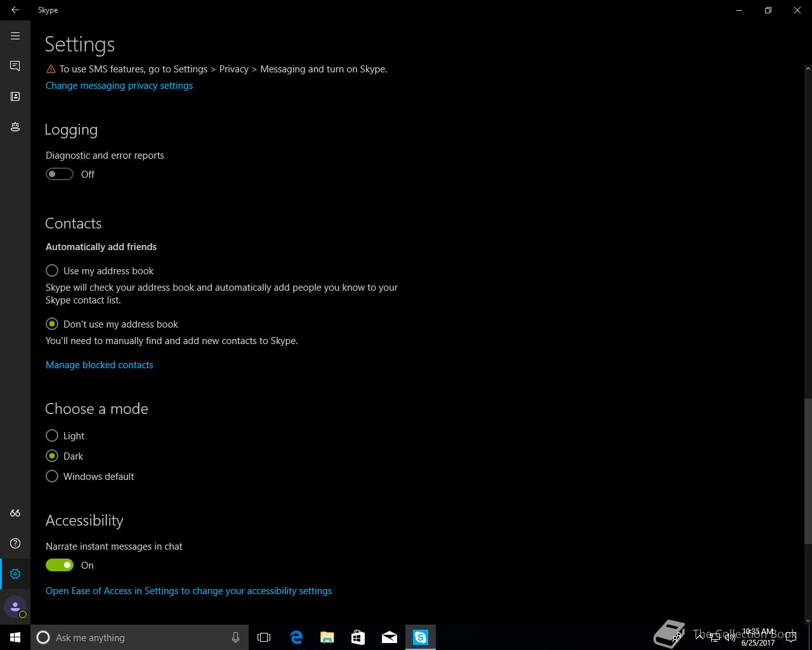Click the scrollbar up arrow
This screenshot has height=650, width=812.
[808, 68]
